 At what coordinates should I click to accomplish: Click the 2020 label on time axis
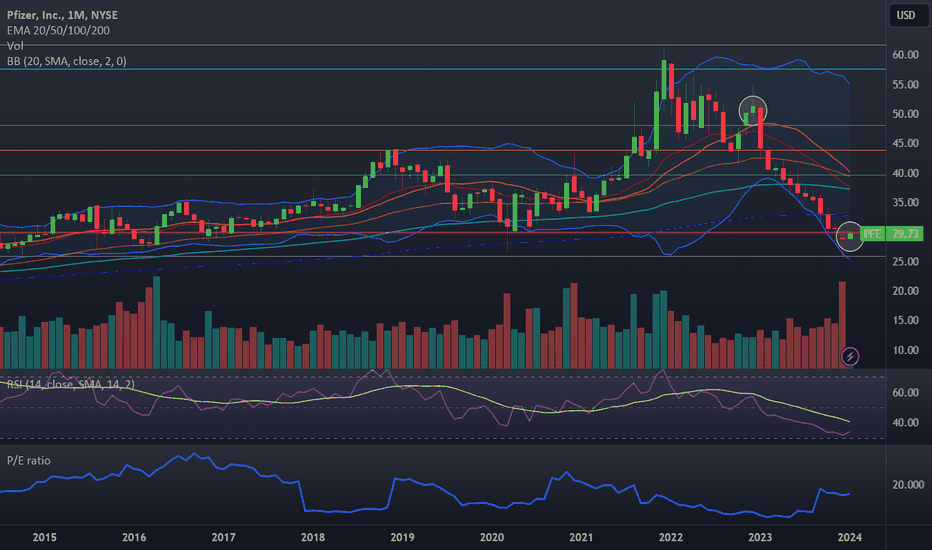492,538
